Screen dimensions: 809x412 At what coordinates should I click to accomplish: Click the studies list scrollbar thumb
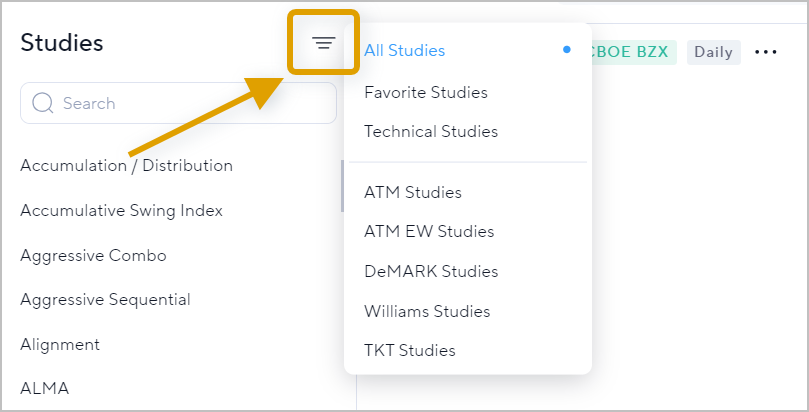[342, 186]
